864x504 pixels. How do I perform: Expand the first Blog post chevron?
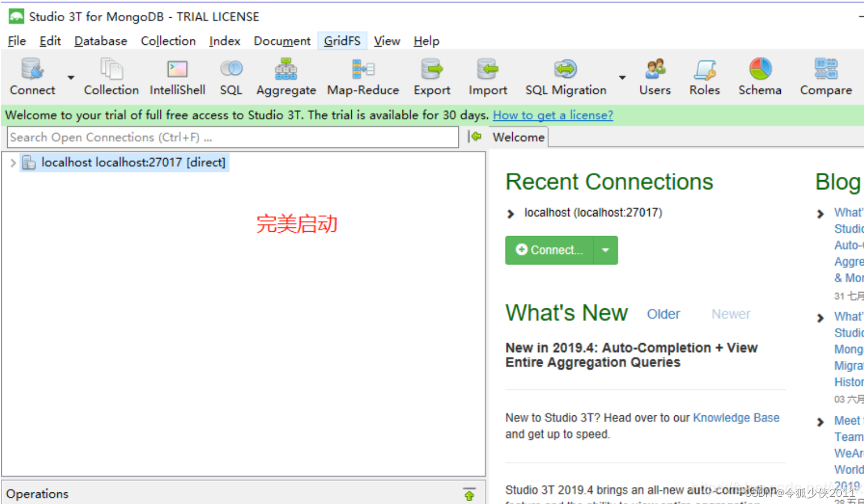click(820, 213)
